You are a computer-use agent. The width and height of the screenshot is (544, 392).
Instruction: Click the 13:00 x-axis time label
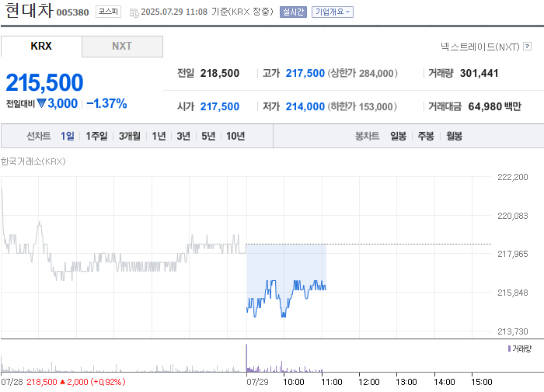(x=406, y=382)
